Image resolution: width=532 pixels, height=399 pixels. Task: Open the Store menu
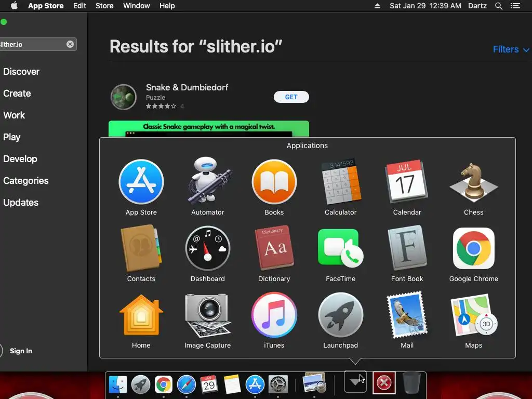tap(104, 6)
